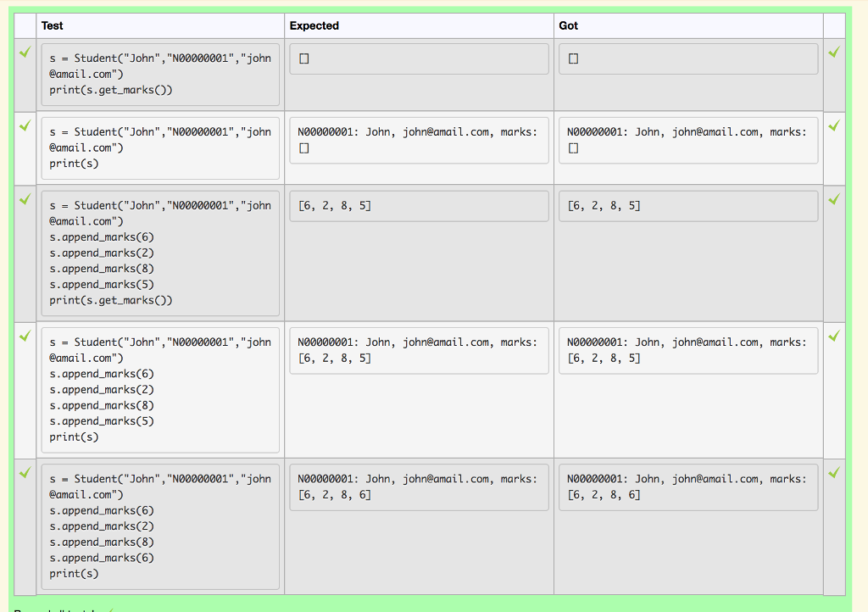Click the Expected empty list box in first row
Screen dimensions: 868x612
tap(419, 58)
